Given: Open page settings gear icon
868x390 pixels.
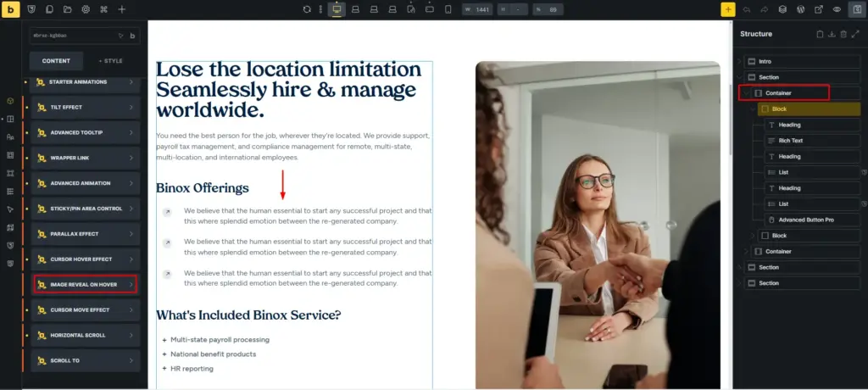Looking at the screenshot, I should pyautogui.click(x=86, y=9).
